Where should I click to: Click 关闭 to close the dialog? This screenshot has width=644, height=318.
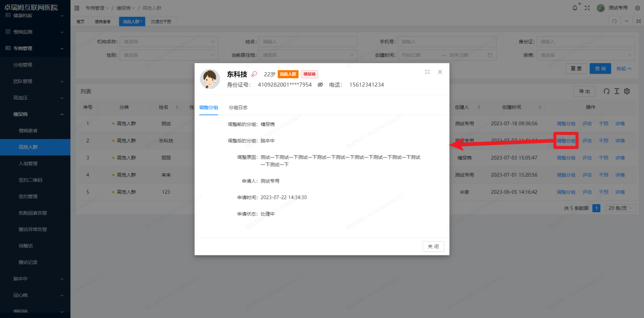coord(433,246)
